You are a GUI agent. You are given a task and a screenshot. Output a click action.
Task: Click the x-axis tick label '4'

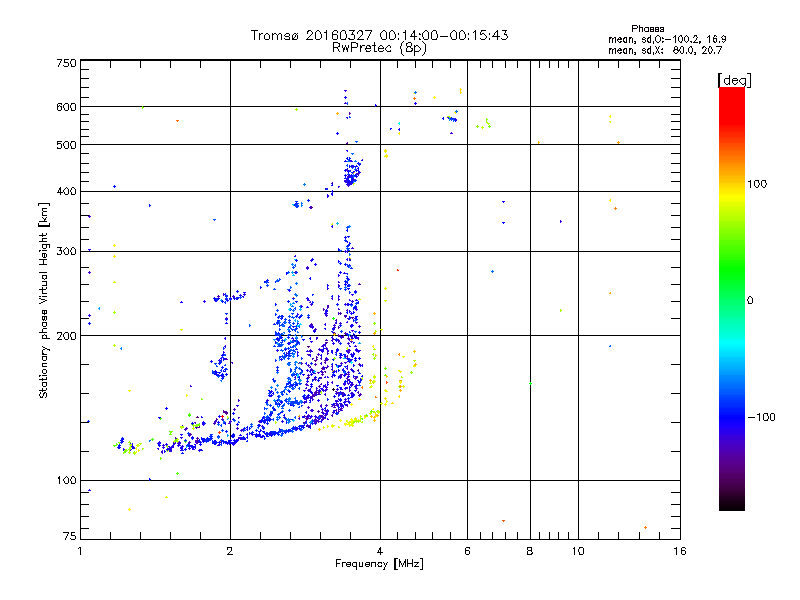pos(380,551)
